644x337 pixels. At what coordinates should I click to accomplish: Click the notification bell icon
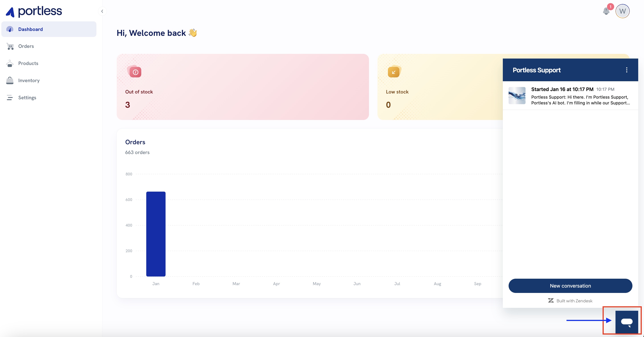606,11
